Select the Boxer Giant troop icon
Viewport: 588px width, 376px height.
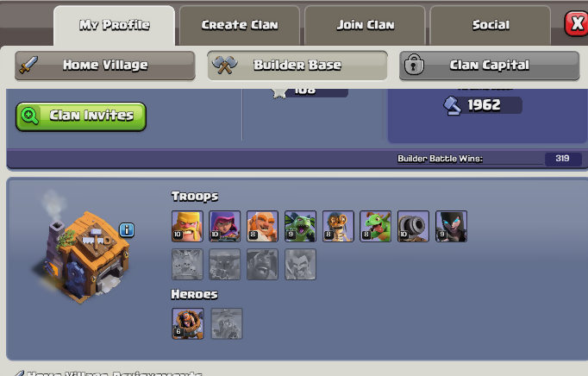(262, 226)
